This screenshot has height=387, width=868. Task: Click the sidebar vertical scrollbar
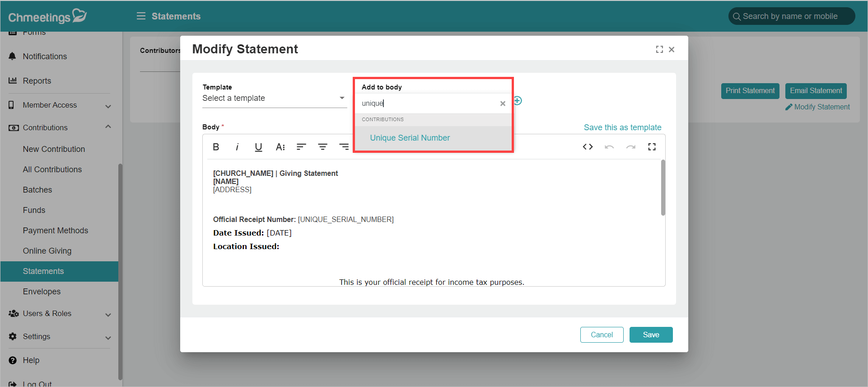(x=120, y=271)
